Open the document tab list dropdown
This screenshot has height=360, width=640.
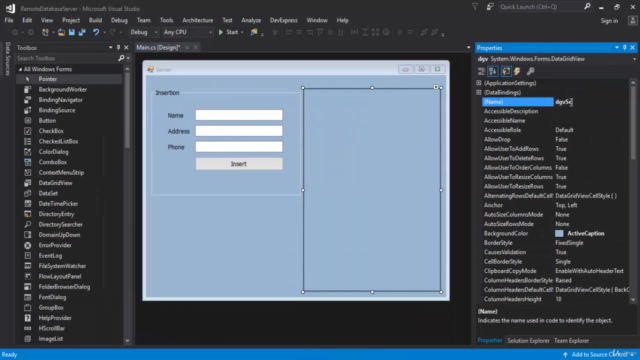click(x=468, y=48)
